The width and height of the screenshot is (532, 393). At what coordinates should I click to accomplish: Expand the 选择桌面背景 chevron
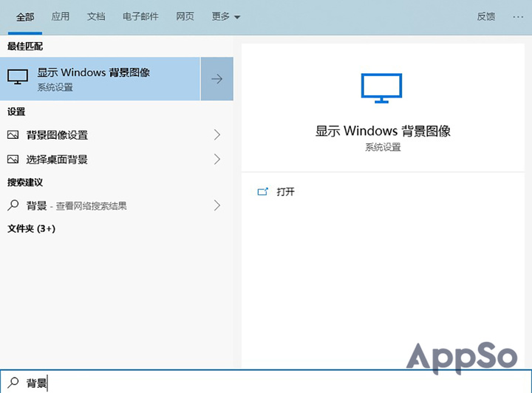tap(217, 160)
